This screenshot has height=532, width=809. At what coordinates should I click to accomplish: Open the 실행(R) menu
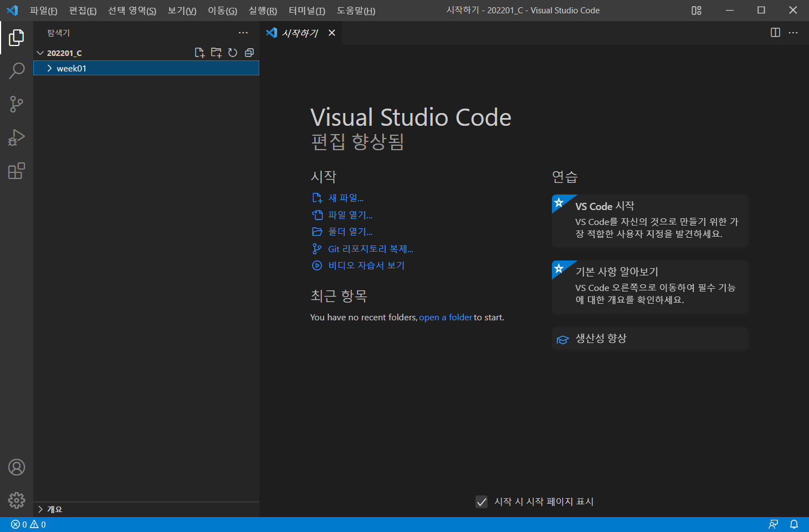(x=263, y=11)
